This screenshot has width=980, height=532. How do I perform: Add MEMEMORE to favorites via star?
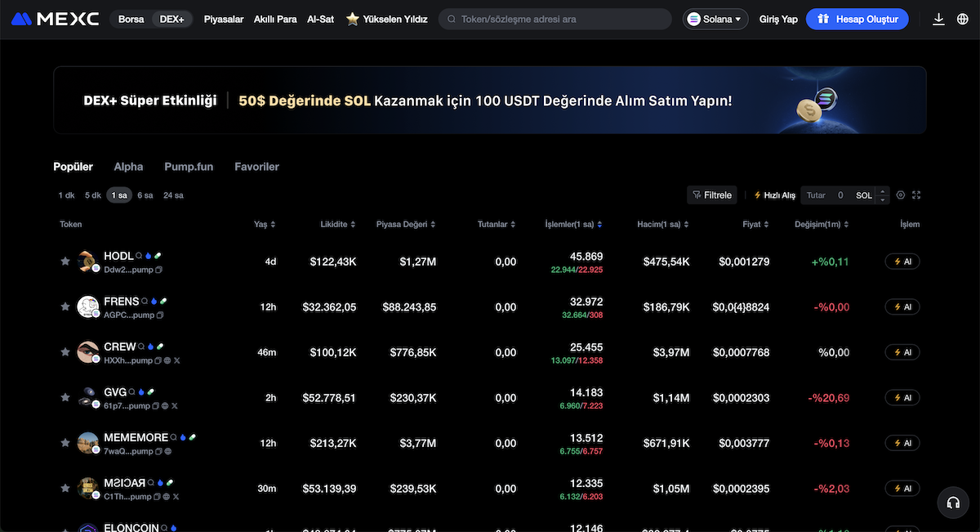(x=65, y=443)
